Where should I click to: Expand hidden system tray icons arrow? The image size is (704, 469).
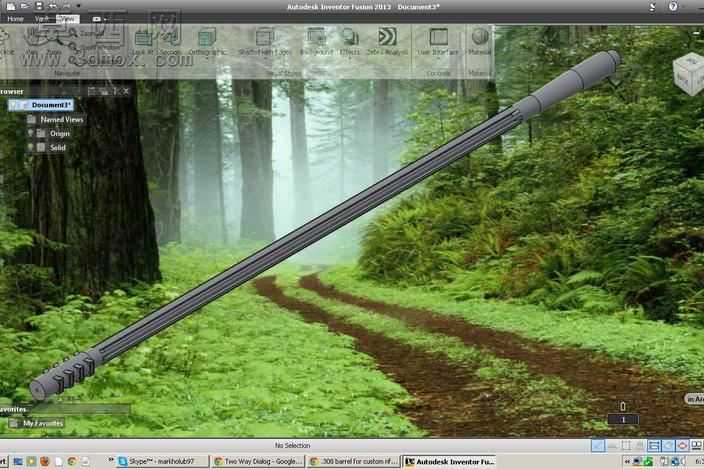coord(627,461)
